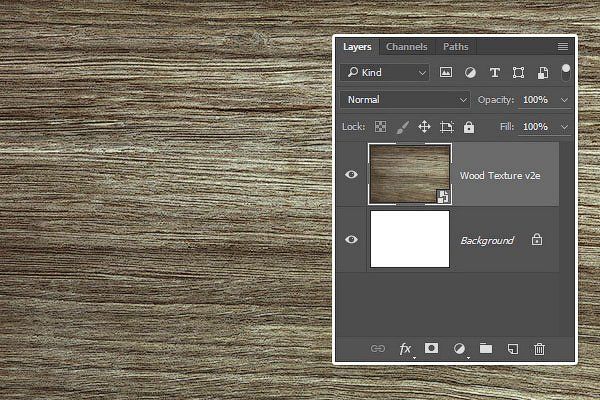Select the Wood Texture v2e layer thumbnail
The height and width of the screenshot is (400, 600).
(410, 174)
